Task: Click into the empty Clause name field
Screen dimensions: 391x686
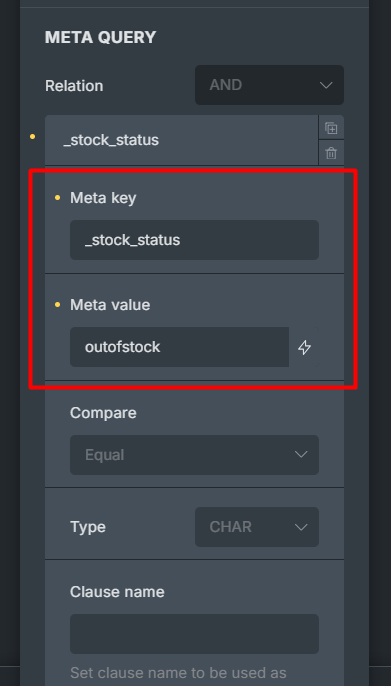Action: point(194,634)
